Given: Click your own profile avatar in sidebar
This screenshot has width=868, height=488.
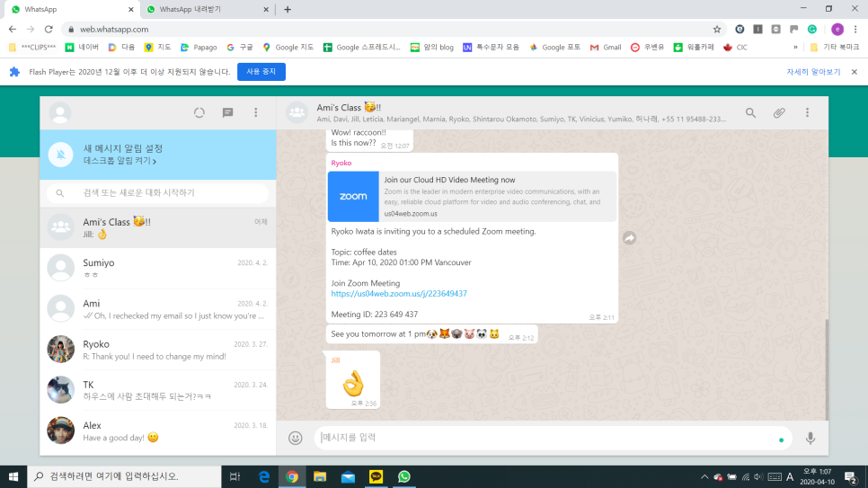Looking at the screenshot, I should click(x=60, y=113).
